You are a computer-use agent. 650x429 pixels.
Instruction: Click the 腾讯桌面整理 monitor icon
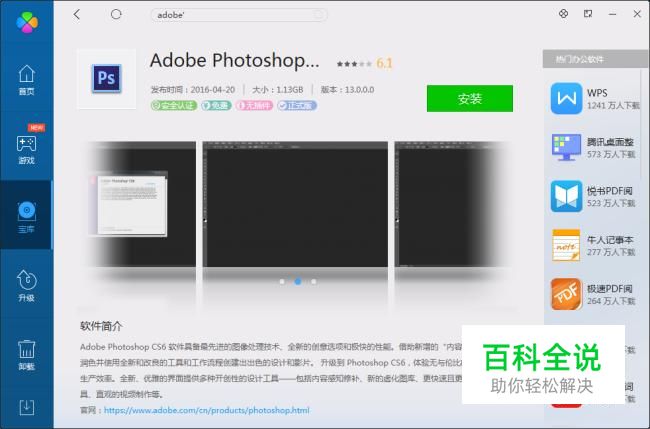(566, 147)
